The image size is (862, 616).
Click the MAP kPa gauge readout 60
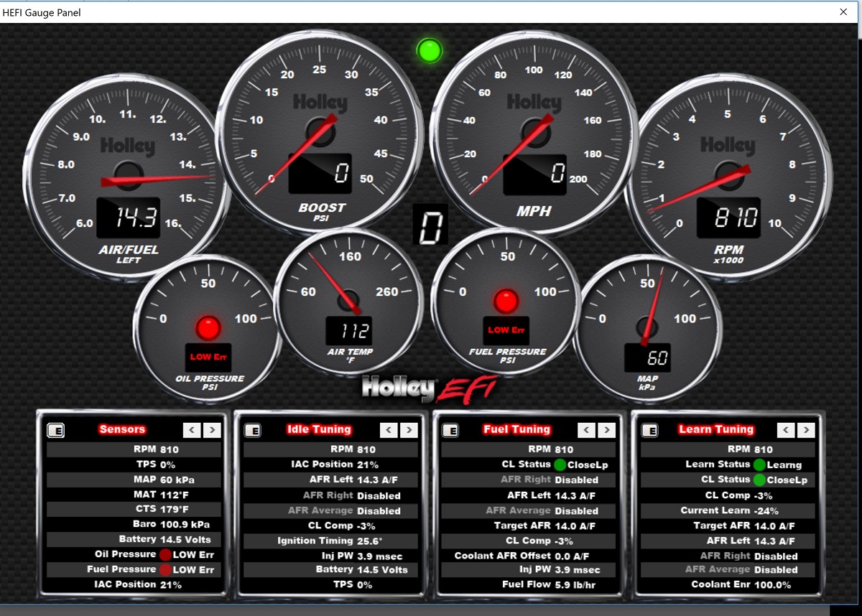click(647, 358)
